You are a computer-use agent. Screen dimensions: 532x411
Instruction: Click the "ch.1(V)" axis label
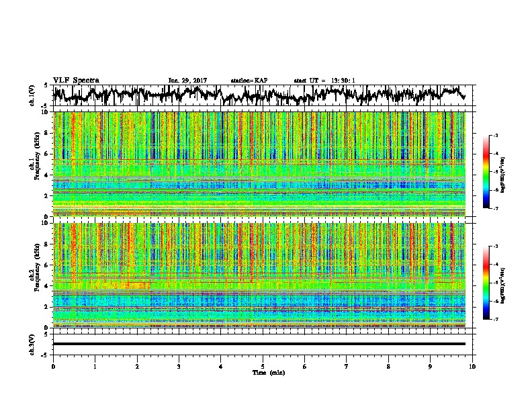click(32, 95)
